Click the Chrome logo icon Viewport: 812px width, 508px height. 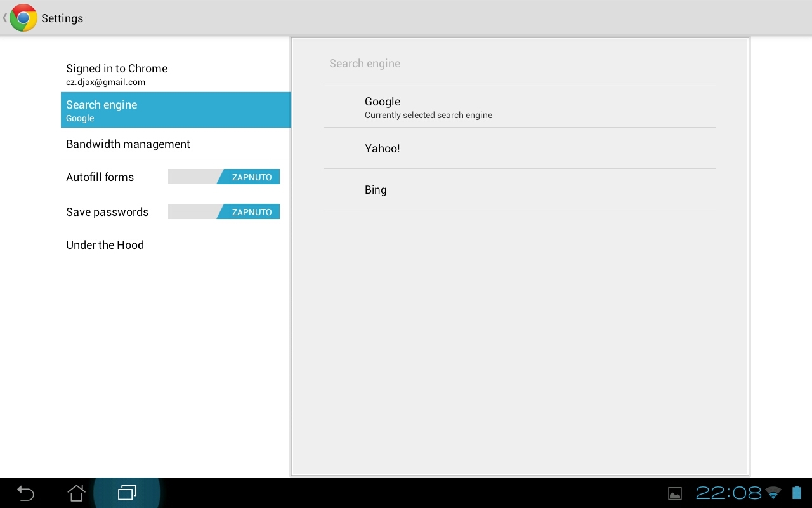(23, 17)
